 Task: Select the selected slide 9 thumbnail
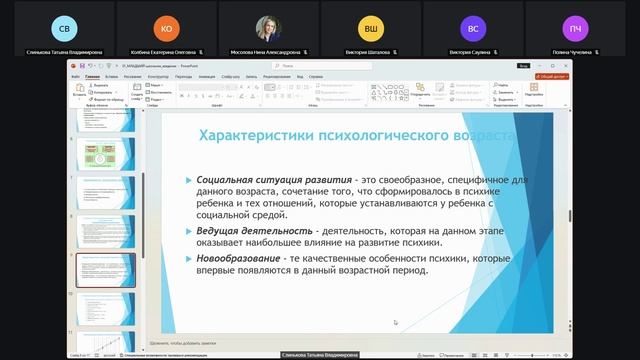pyautogui.click(x=106, y=270)
